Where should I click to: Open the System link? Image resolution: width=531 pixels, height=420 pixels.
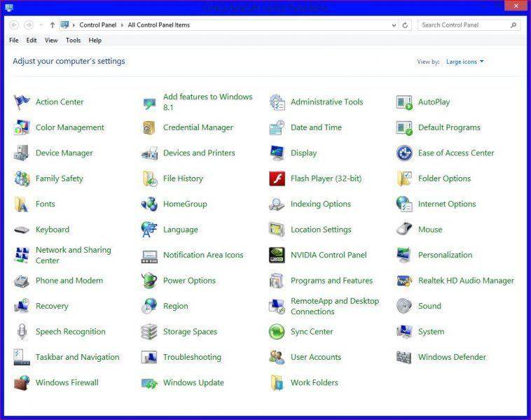coord(431,332)
